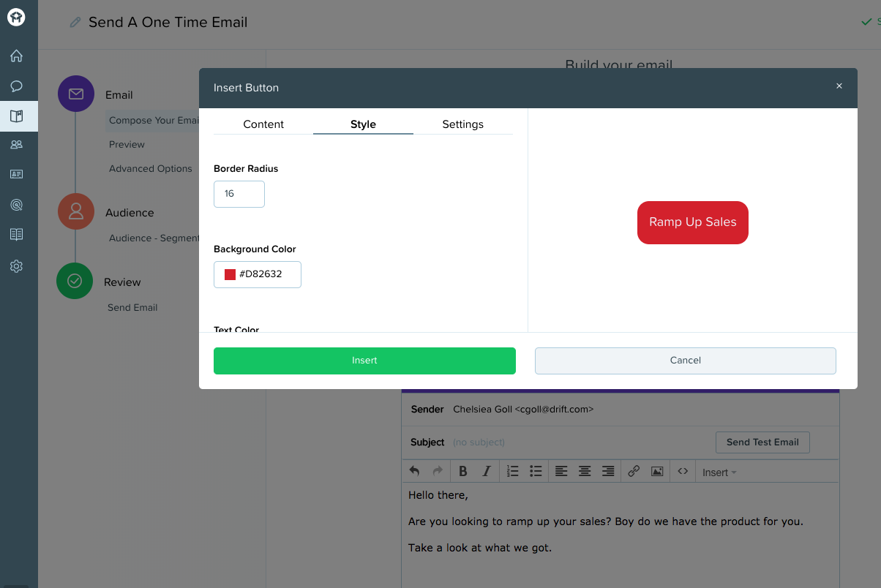Image resolution: width=881 pixels, height=588 pixels.
Task: Select the Style tab
Action: (363, 124)
